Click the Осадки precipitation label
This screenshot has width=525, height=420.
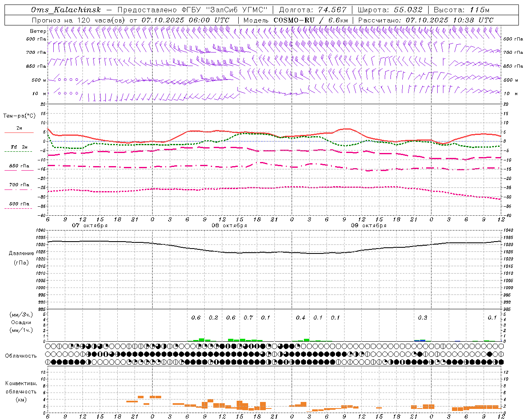point(21,322)
